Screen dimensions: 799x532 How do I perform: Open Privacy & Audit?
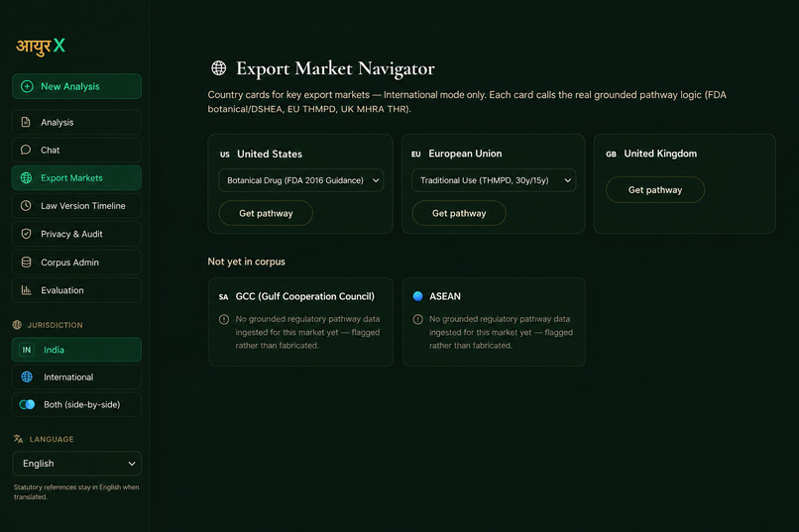click(76, 234)
